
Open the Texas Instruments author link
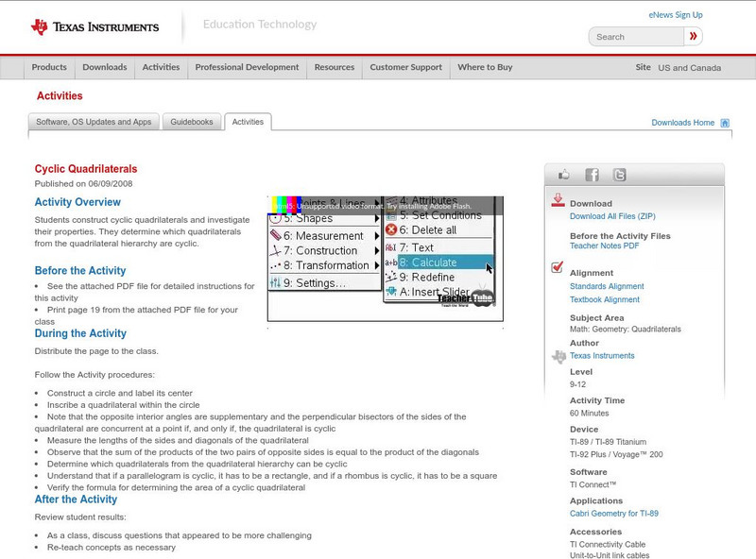click(x=602, y=356)
